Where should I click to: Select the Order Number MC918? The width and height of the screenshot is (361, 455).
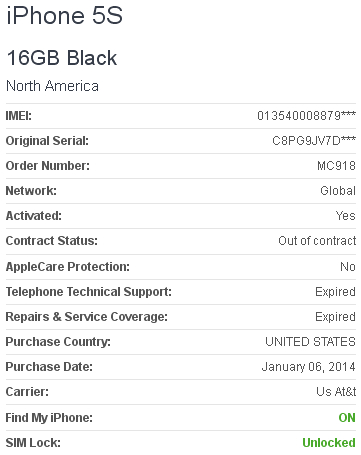coord(336,166)
